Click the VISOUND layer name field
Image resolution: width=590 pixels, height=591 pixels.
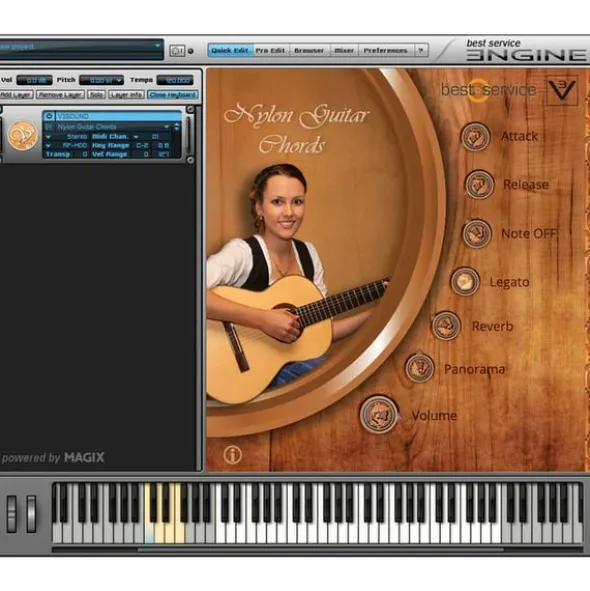[118, 116]
